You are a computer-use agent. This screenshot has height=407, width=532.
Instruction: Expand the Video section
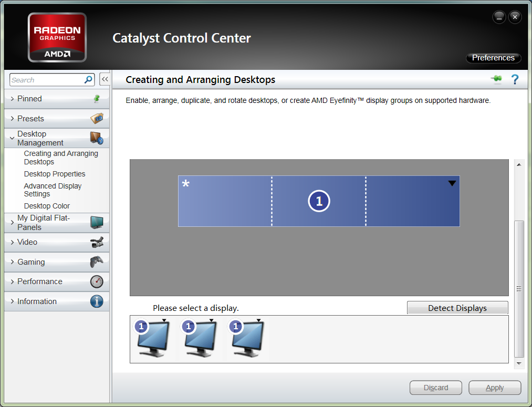(x=57, y=242)
